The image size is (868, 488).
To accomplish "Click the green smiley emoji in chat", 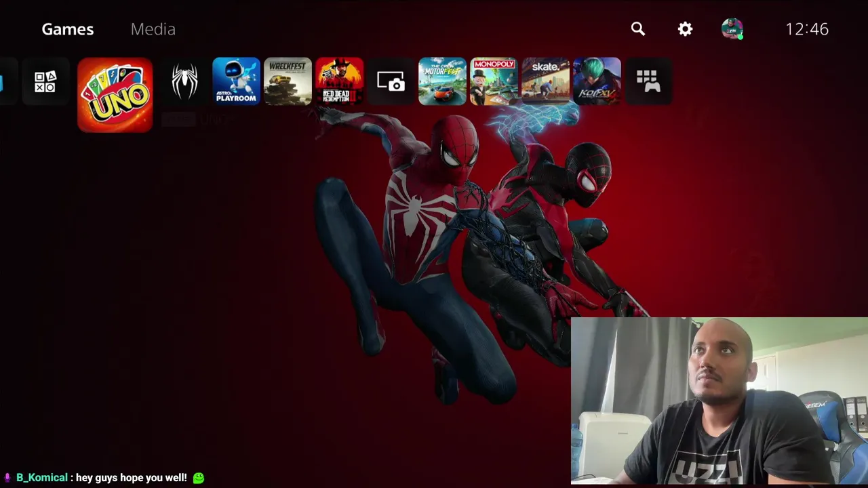I will coord(199,478).
